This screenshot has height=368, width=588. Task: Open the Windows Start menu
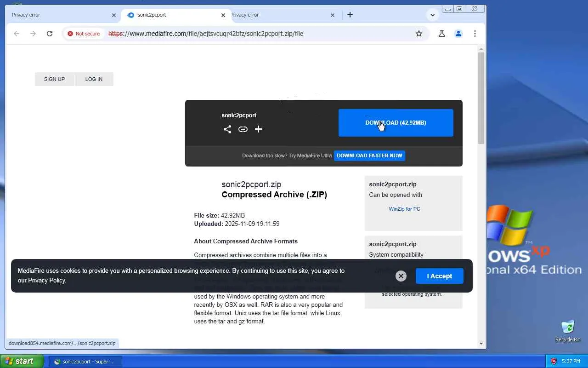pos(22,362)
